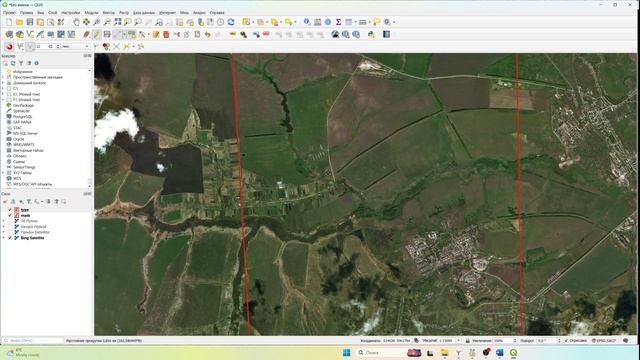Viewport: 640px width, 360px height.
Task: Select the MS SQL Server browser item
Action: click(x=25, y=133)
